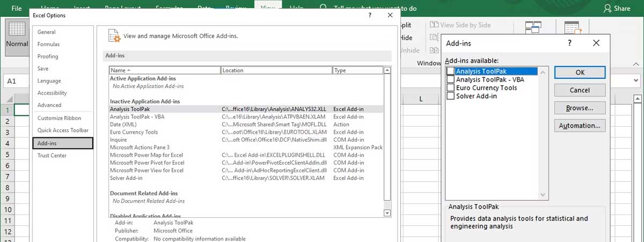The width and height of the screenshot is (644, 242).
Task: Click View Side by Side in the ribbon
Action: coord(460,25)
